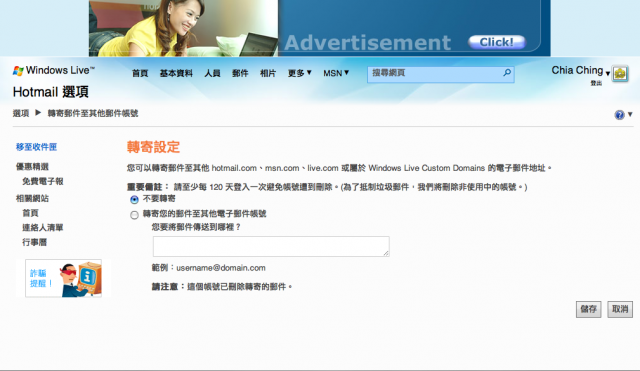
Task: Open sidebar 首頁 link under 相關網站
Action: (30, 213)
